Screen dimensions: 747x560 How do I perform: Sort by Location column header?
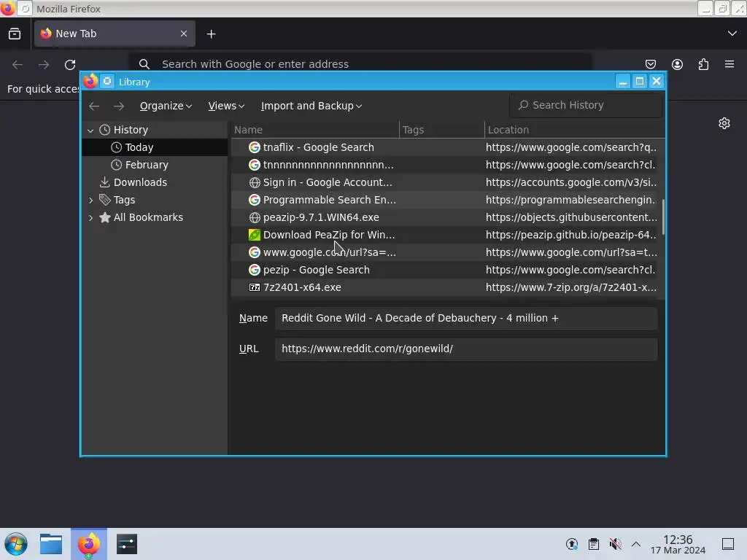point(574,130)
